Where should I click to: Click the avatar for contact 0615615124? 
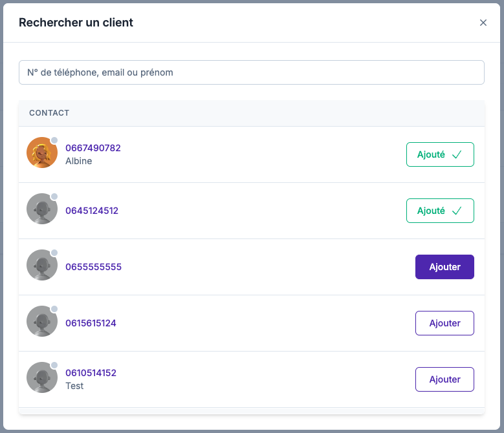point(42,322)
